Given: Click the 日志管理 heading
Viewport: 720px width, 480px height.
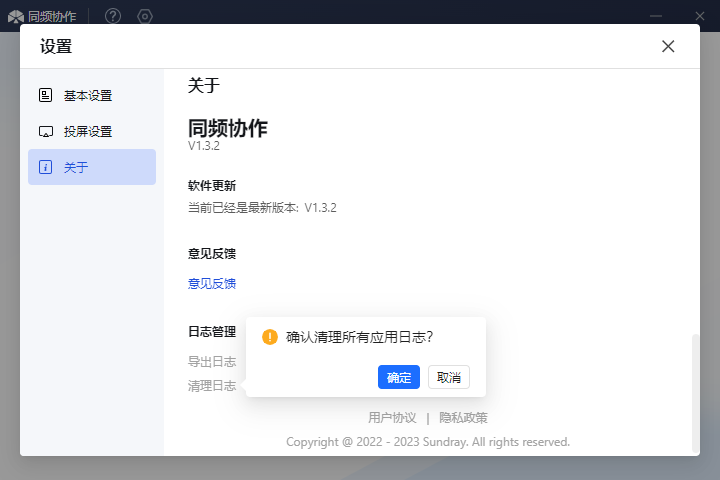Looking at the screenshot, I should (x=212, y=331).
